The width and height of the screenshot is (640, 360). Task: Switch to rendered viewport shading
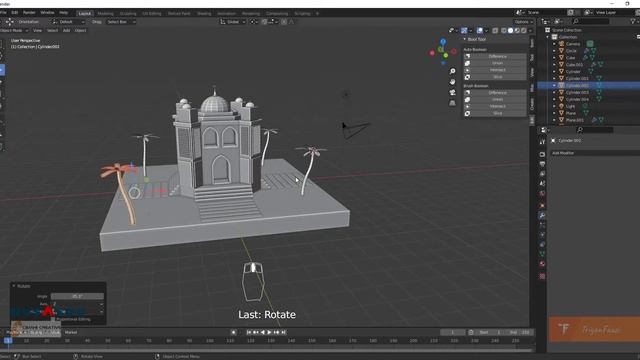tap(523, 31)
